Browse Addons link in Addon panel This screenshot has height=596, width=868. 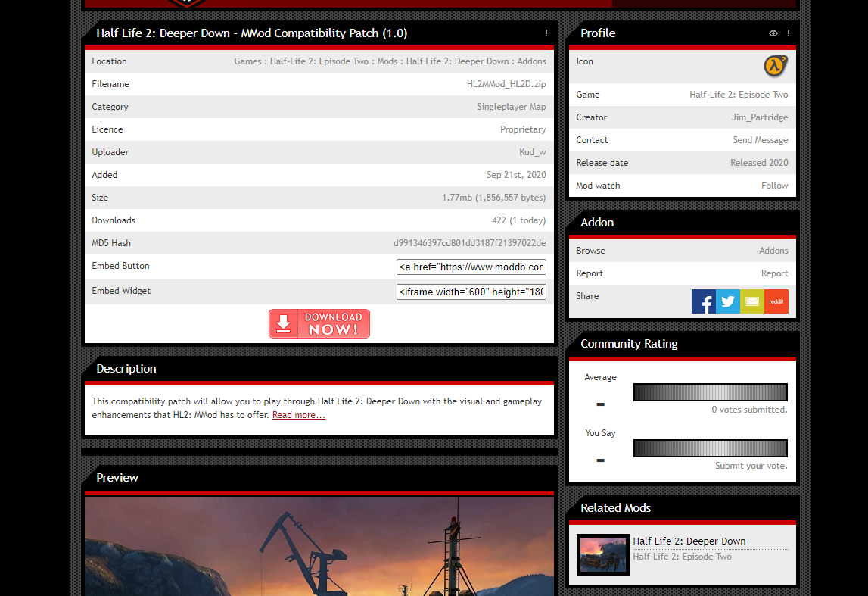[773, 251]
